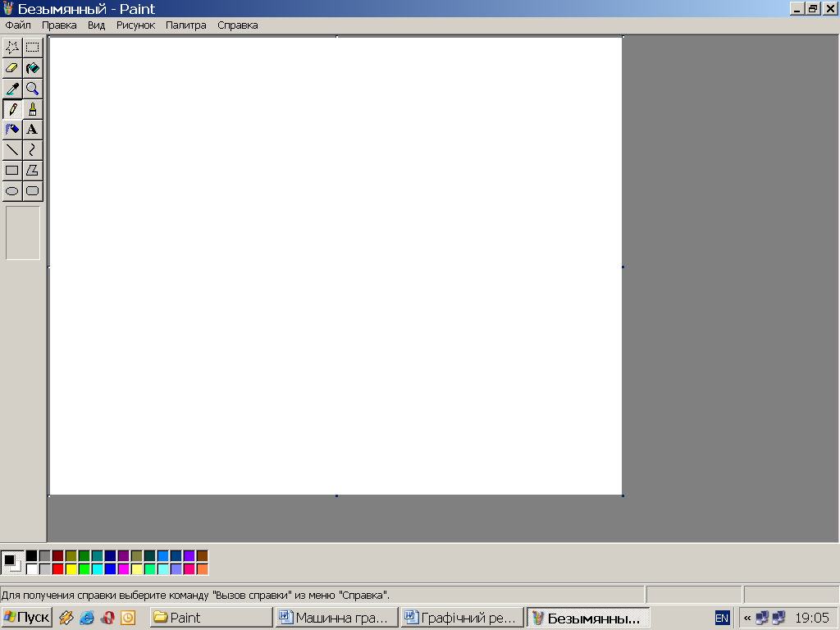Image resolution: width=840 pixels, height=630 pixels.
Task: Pick the brown palette swatch
Action: point(202,555)
